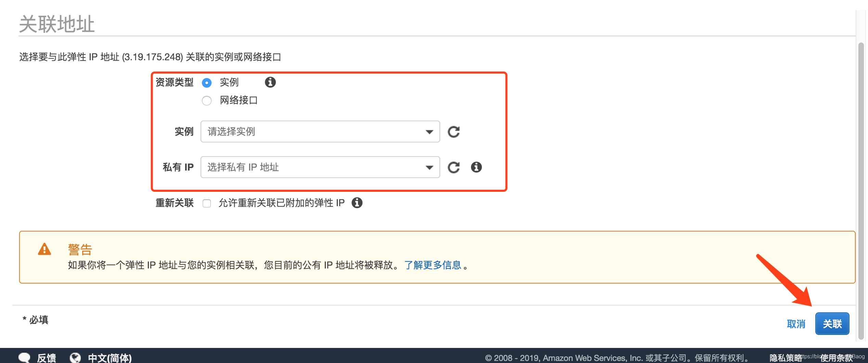Image resolution: width=868 pixels, height=363 pixels.
Task: Click the * 必填 required note
Action: click(36, 320)
